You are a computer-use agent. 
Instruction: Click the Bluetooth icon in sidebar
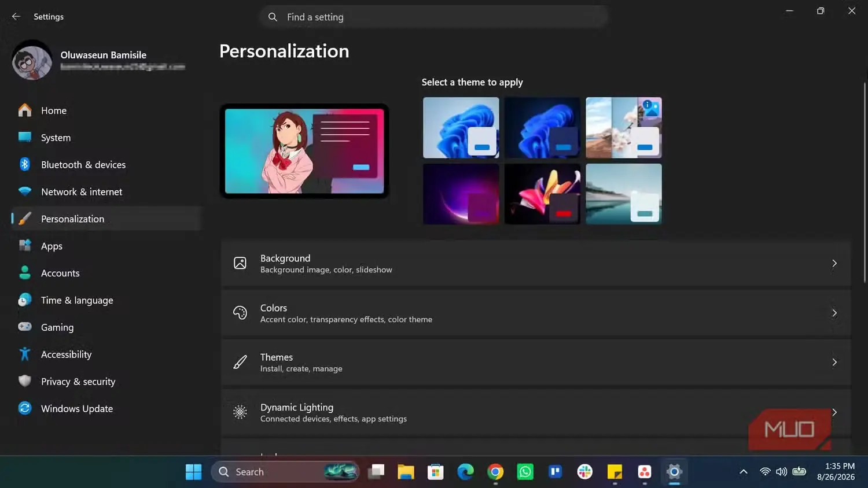point(25,164)
